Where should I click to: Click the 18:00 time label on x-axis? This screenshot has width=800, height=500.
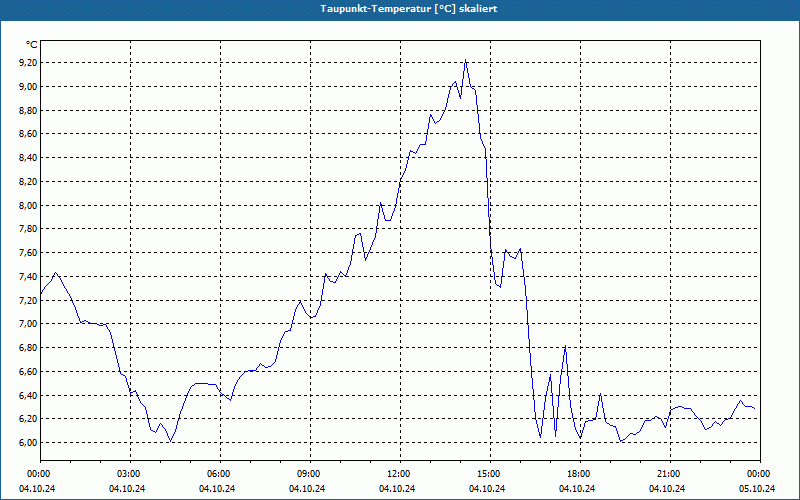pyautogui.click(x=580, y=474)
